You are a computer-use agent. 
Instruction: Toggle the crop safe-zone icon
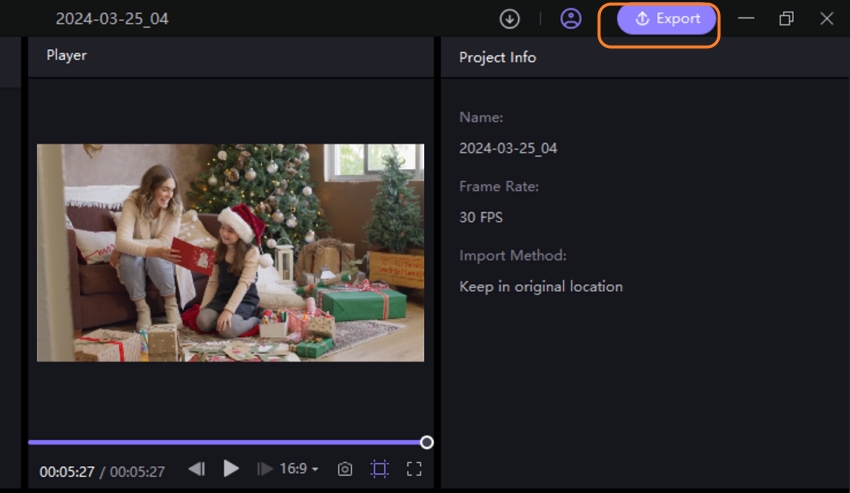[379, 469]
